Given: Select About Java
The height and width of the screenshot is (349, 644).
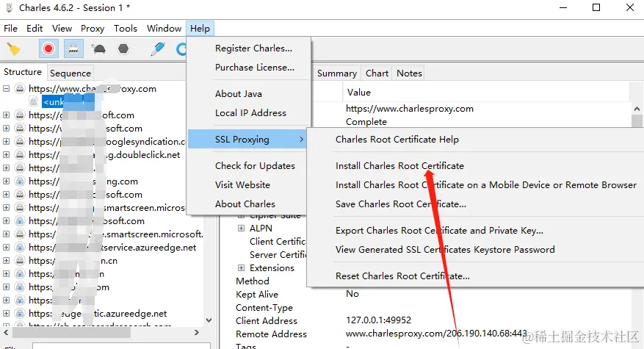Looking at the screenshot, I should pyautogui.click(x=238, y=94).
